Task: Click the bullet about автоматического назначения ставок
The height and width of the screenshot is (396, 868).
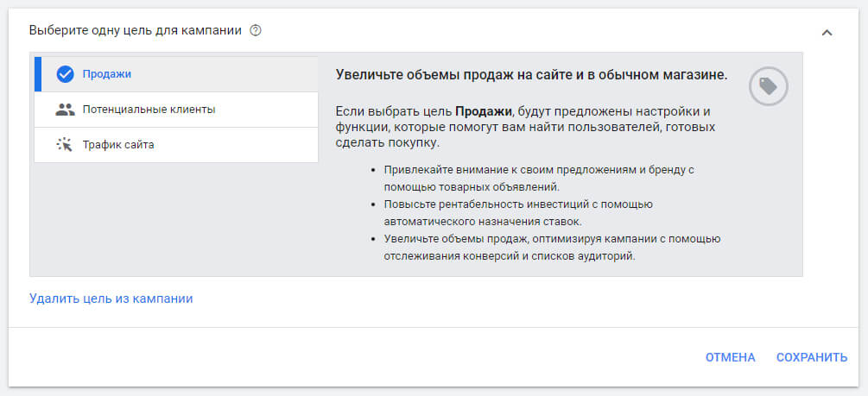Action: tap(518, 212)
